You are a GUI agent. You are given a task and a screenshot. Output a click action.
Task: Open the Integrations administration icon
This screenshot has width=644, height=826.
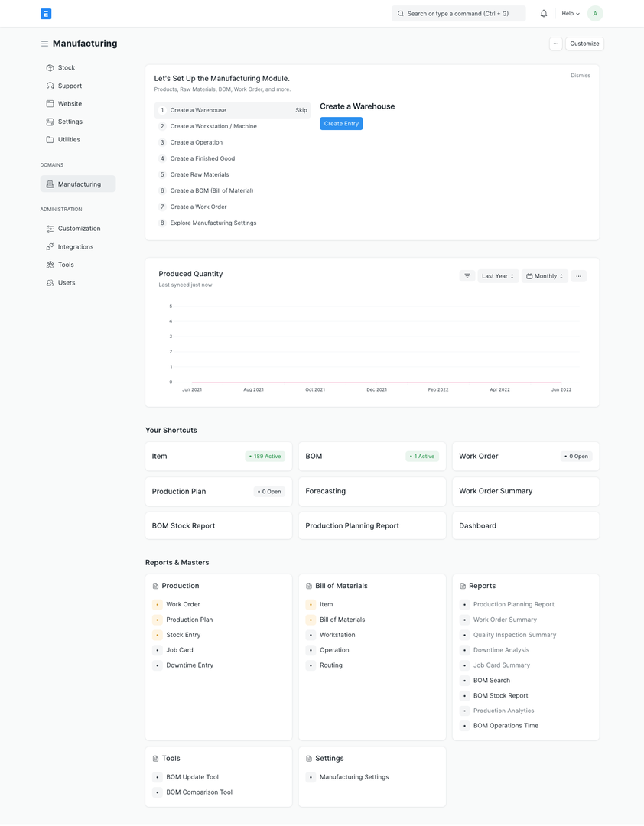click(x=49, y=246)
